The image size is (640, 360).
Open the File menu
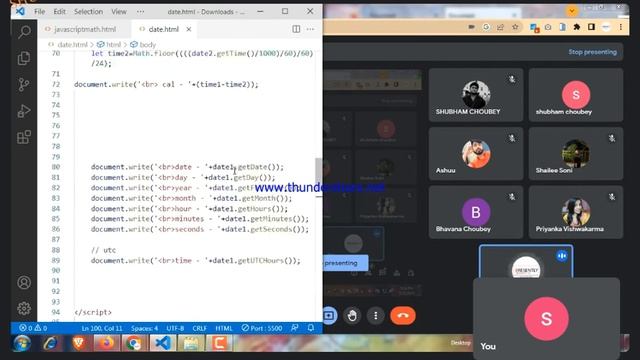tap(40, 11)
